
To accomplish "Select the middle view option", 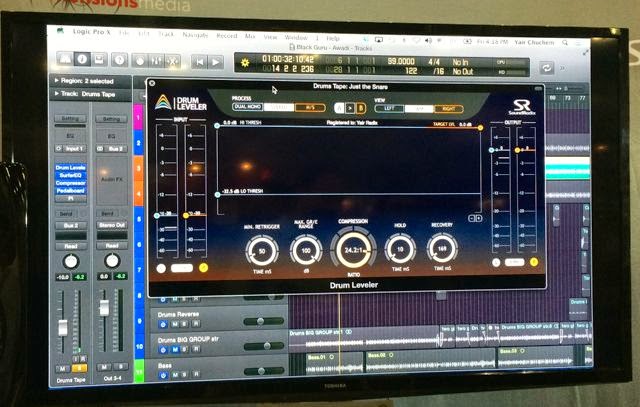I will point(419,109).
